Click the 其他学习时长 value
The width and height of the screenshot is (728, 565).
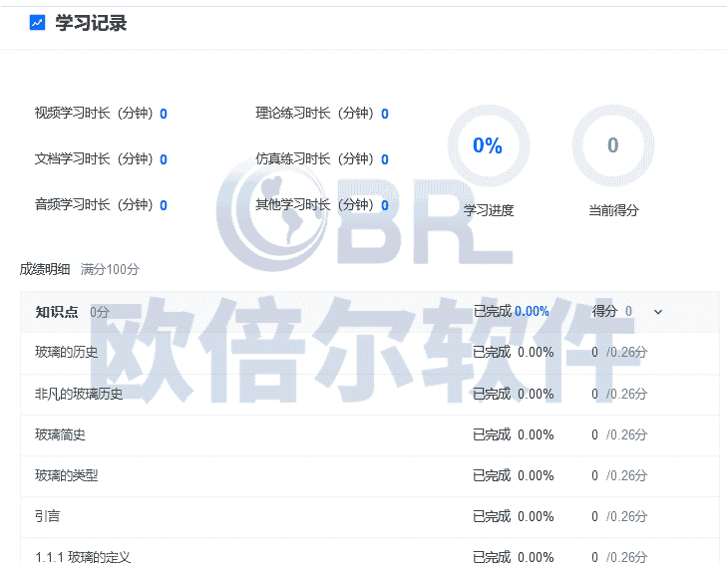tap(385, 205)
